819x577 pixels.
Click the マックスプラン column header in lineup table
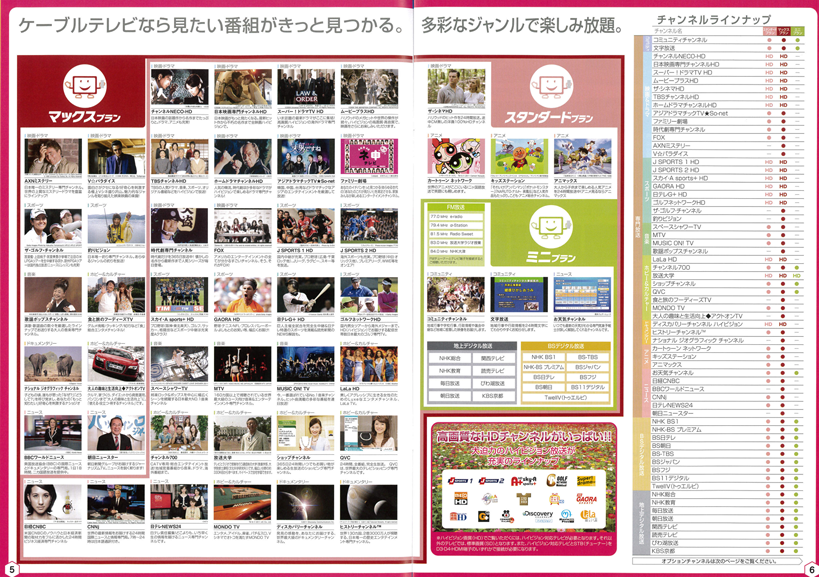783,31
